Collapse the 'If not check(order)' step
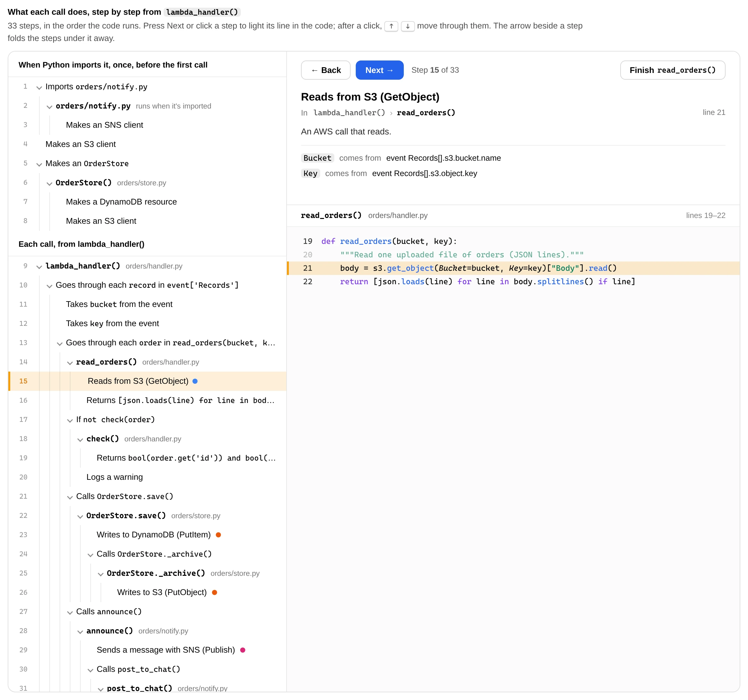 click(x=69, y=420)
